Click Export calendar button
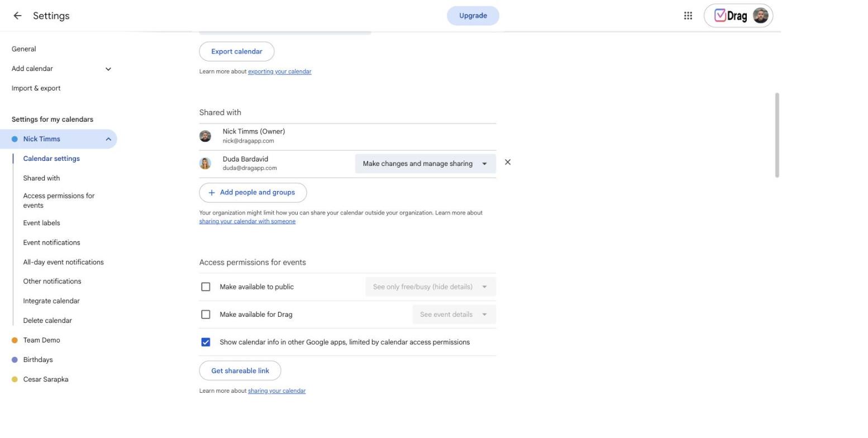868x438 pixels. coord(237,51)
